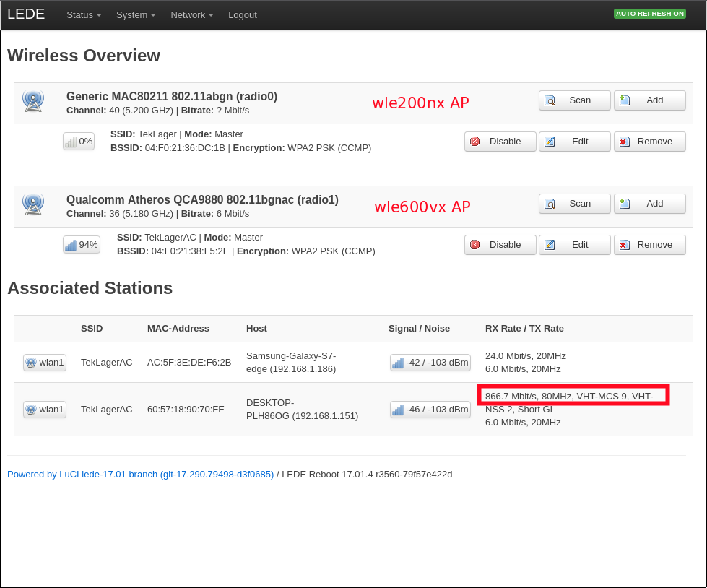Viewport: 707px width, 588px height.
Task: Expand the System dropdown
Action: tap(136, 14)
